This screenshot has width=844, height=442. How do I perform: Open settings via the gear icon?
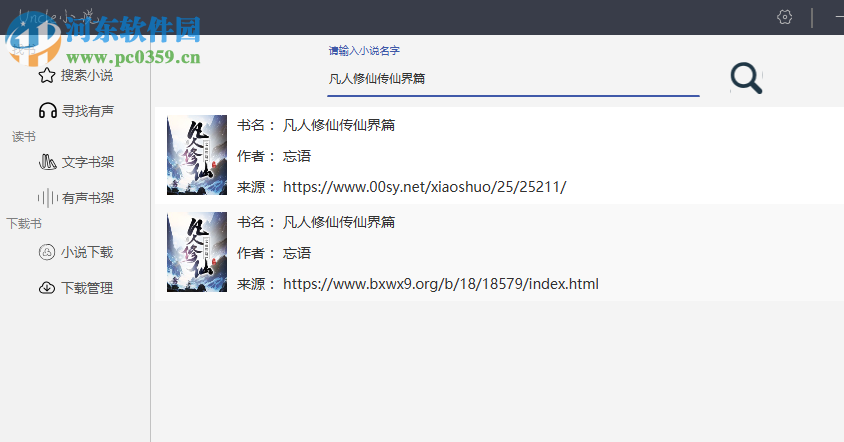[785, 17]
